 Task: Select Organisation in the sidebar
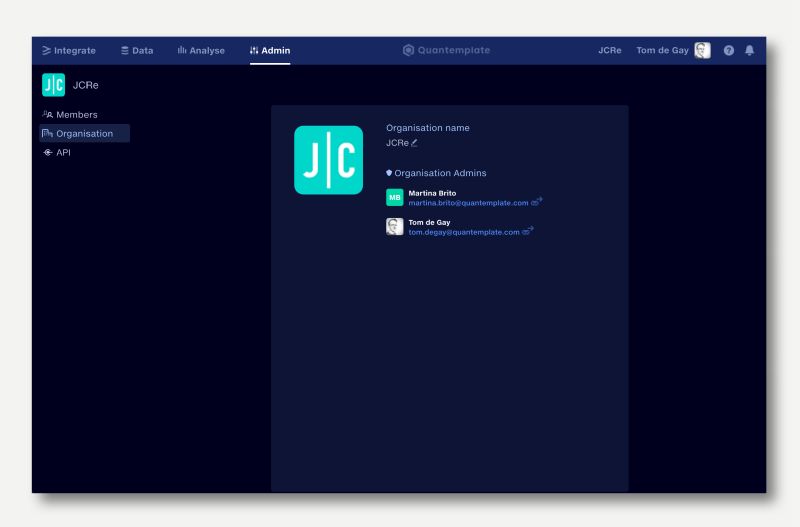click(x=85, y=134)
